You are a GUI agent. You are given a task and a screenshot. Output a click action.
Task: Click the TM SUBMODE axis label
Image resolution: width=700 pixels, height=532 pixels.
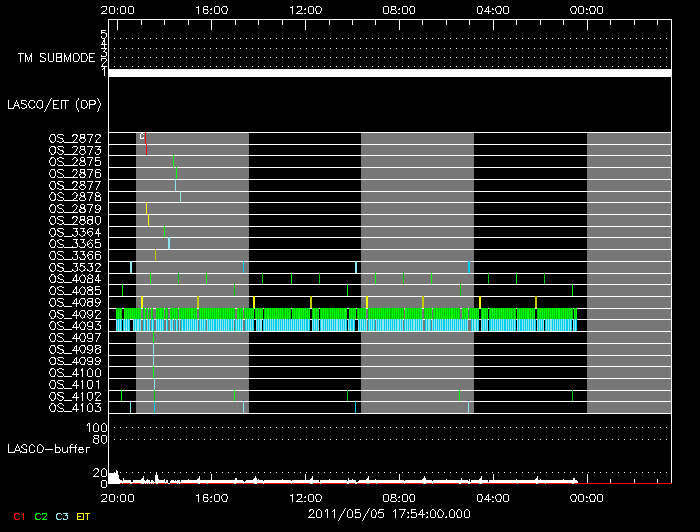[x=56, y=58]
